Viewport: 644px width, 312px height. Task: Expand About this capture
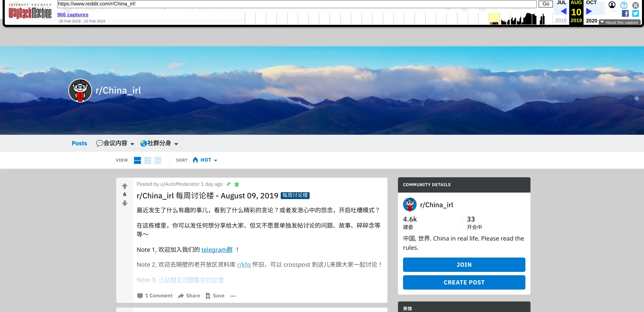tap(620, 22)
